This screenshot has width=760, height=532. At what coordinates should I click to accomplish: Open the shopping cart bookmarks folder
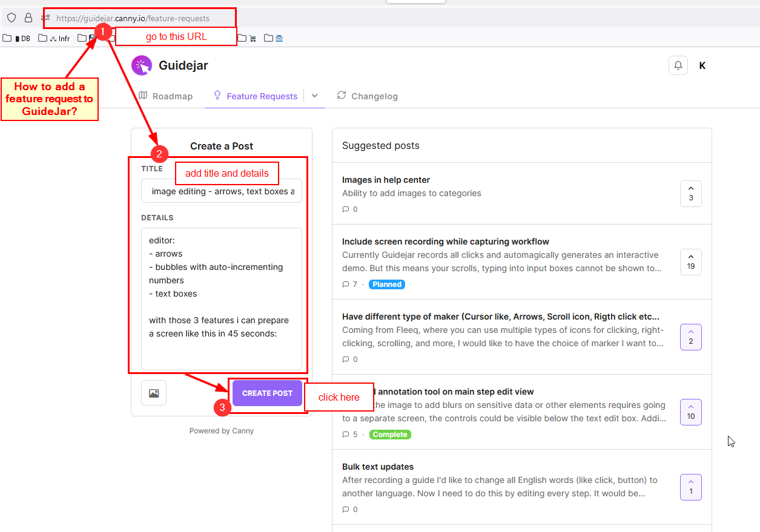pyautogui.click(x=247, y=38)
